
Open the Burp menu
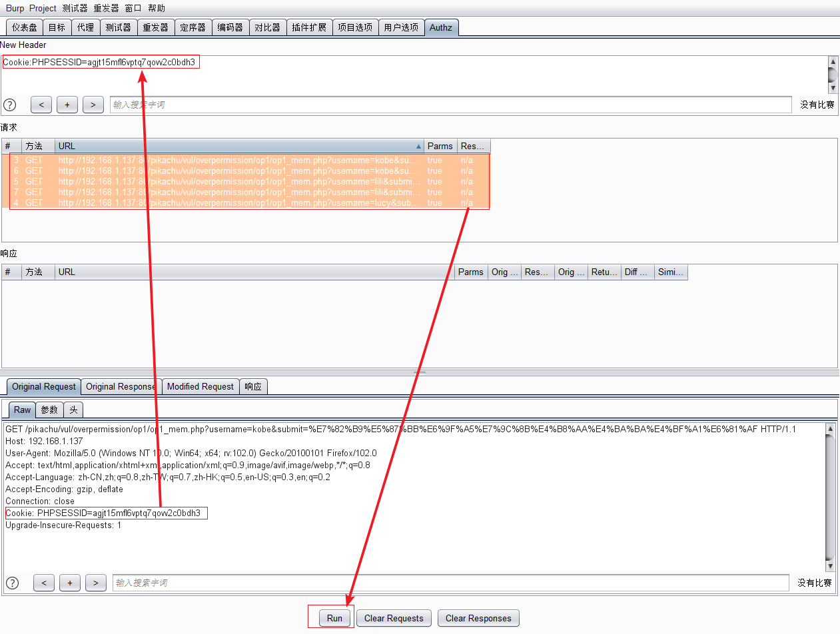(x=15, y=7)
